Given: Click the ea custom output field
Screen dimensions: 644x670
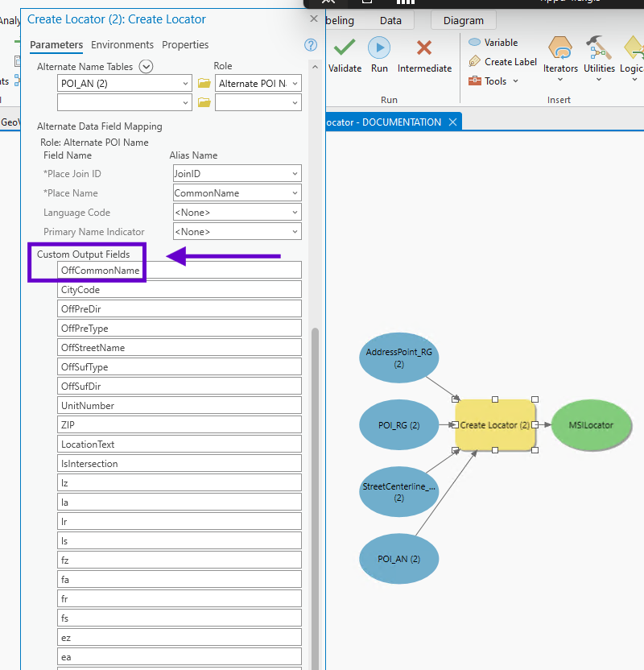Looking at the screenshot, I should (x=180, y=656).
